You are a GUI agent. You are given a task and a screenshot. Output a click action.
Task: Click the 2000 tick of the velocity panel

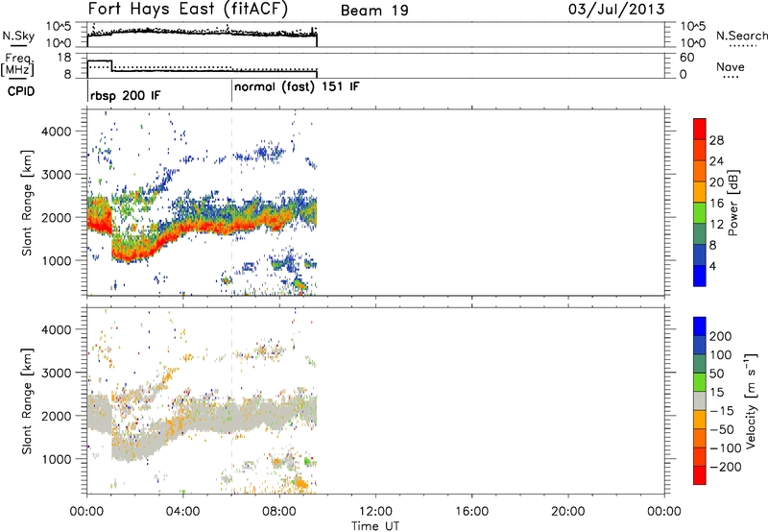click(x=56, y=416)
